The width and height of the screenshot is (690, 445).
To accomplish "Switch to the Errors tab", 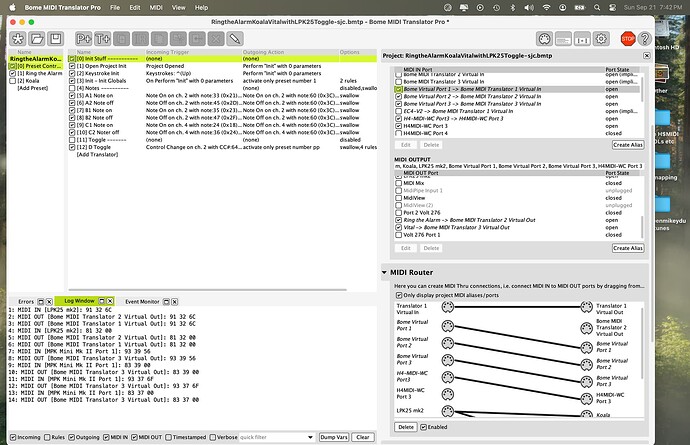I will point(26,302).
